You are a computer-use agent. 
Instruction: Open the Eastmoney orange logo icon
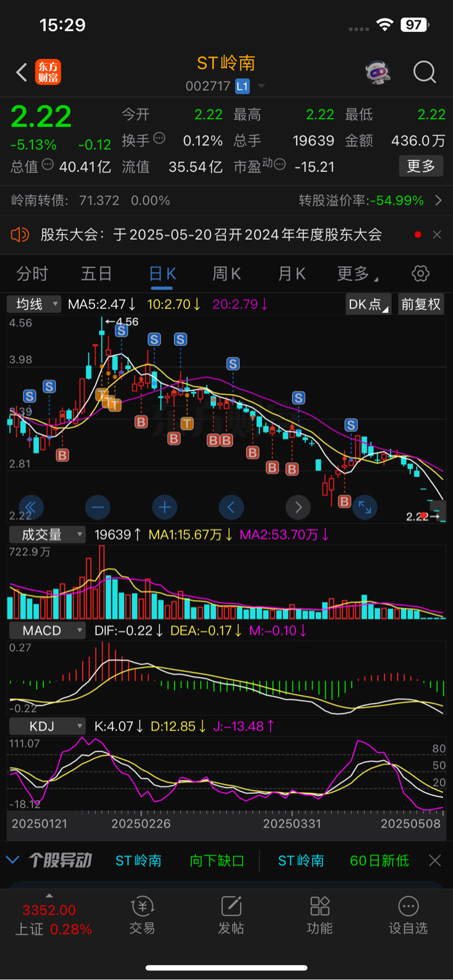pyautogui.click(x=48, y=72)
